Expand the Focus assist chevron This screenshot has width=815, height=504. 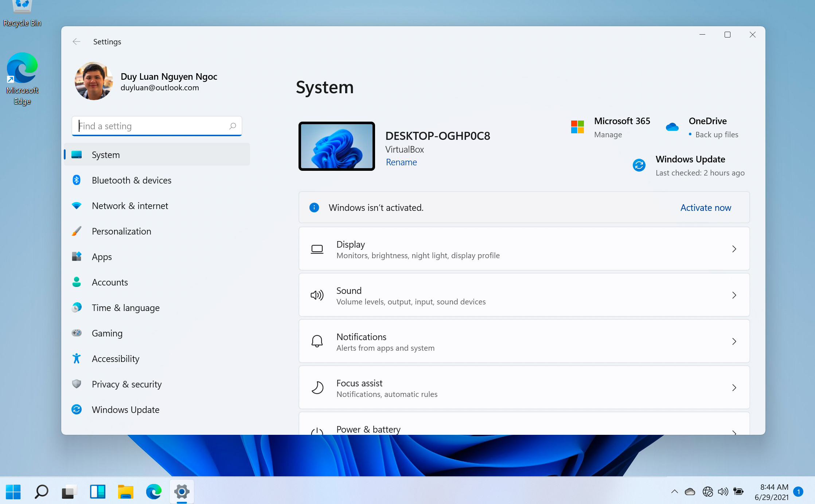click(x=734, y=388)
